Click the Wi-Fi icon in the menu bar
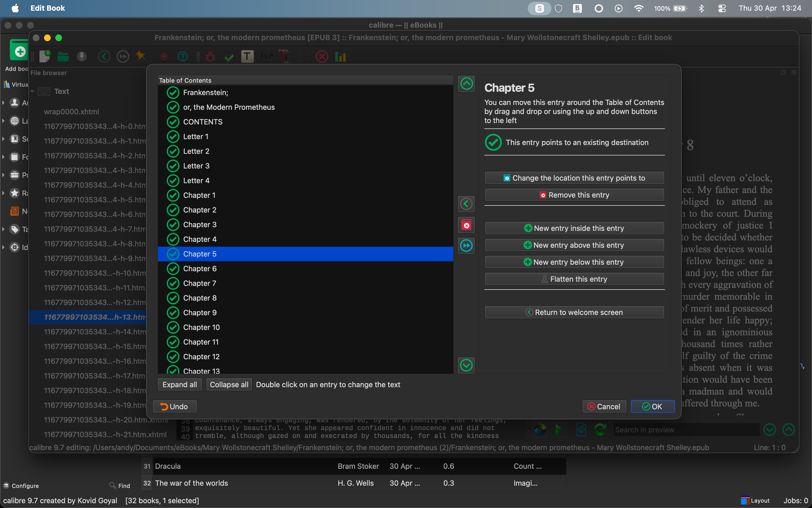 [639, 8]
